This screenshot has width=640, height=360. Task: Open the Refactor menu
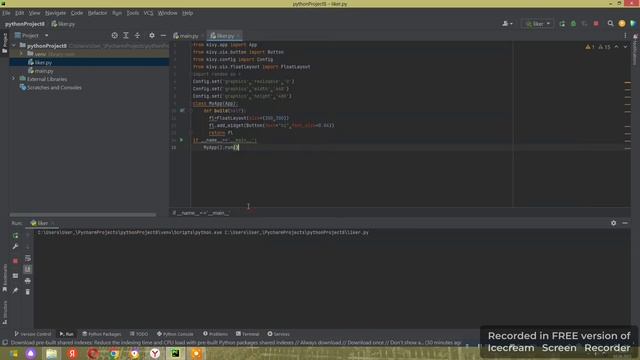[98, 13]
